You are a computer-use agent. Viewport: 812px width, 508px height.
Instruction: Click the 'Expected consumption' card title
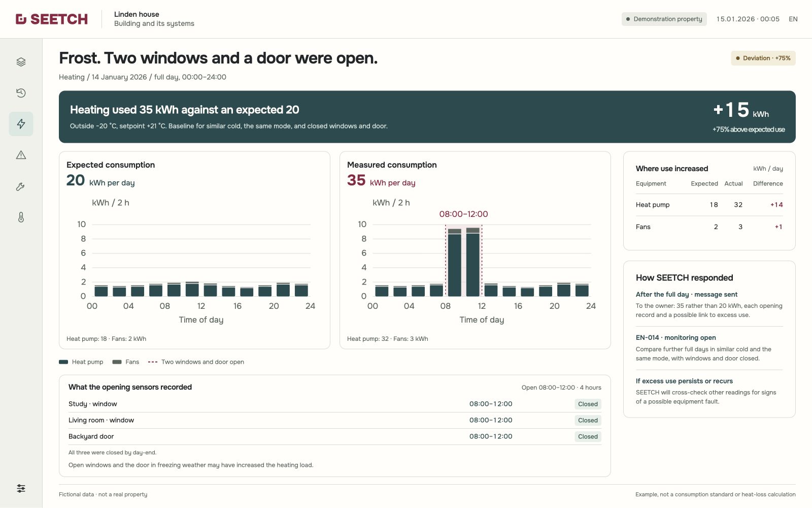pyautogui.click(x=111, y=165)
